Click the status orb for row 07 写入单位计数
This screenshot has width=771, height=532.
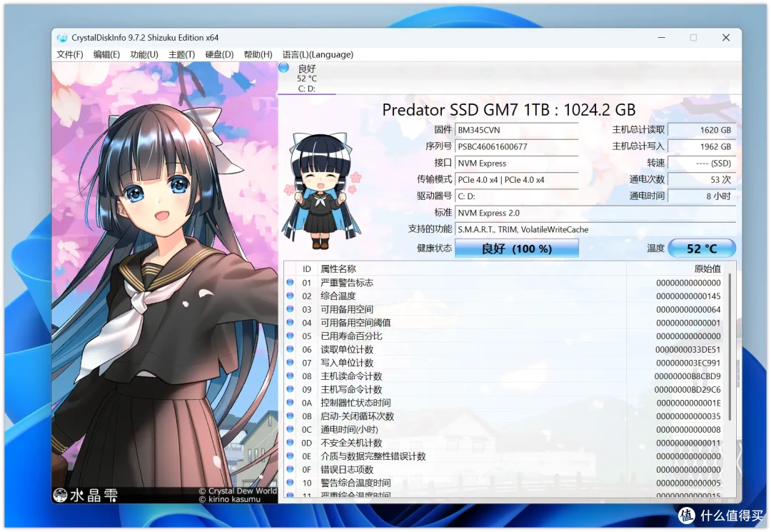[x=290, y=362]
